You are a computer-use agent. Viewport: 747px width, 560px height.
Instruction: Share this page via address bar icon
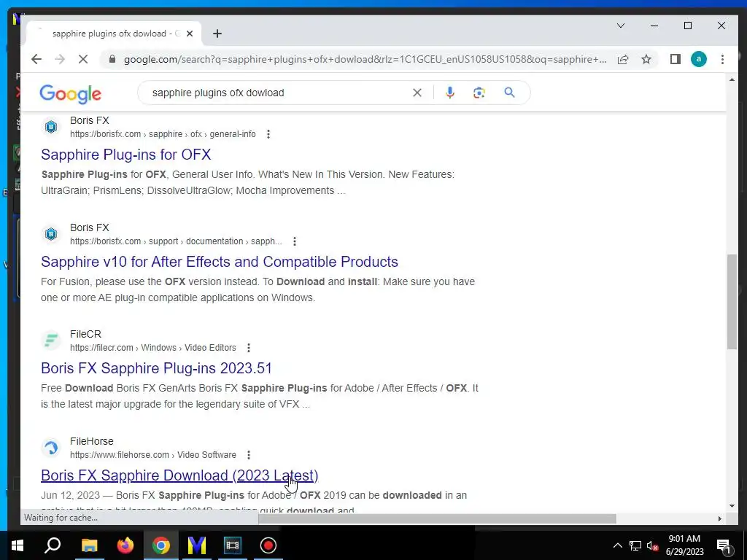coord(623,59)
